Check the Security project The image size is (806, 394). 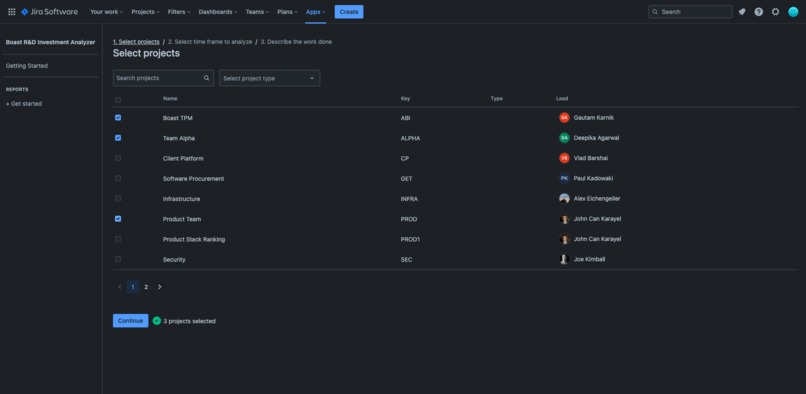[x=118, y=259]
